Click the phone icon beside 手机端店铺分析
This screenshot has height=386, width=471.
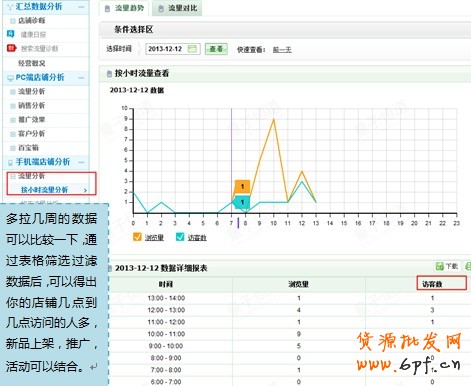pyautogui.click(x=10, y=163)
